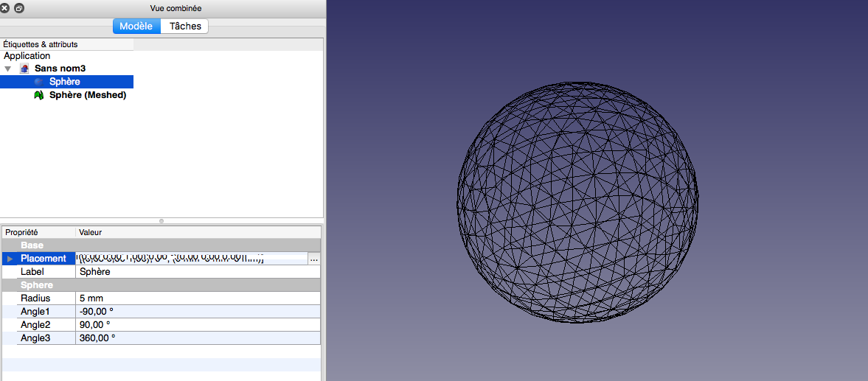
Task: Click the wireframe sphere in the 3D view
Action: (577, 203)
